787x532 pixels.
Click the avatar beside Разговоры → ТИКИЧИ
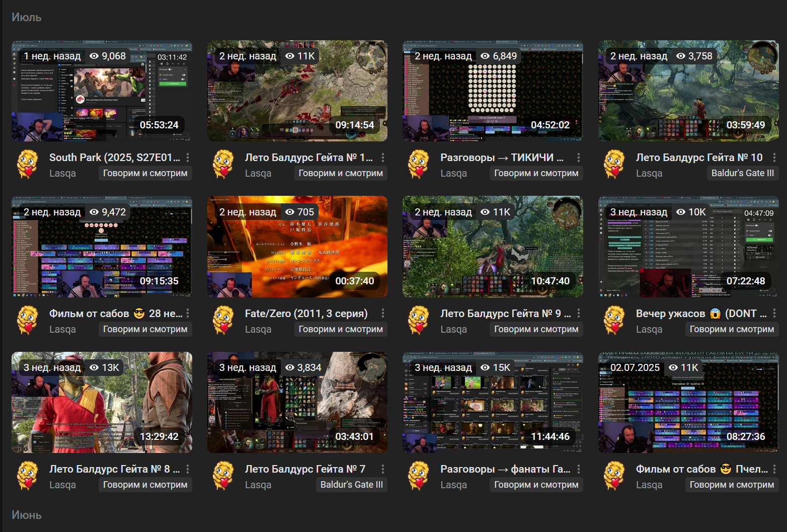point(419,165)
